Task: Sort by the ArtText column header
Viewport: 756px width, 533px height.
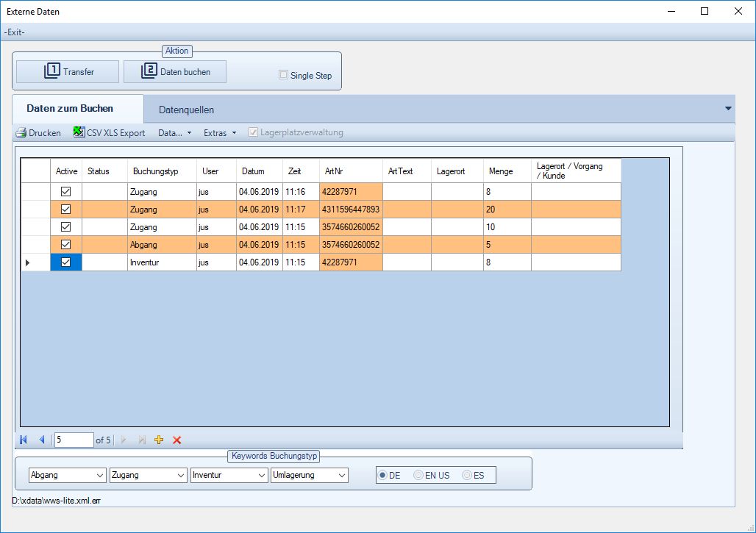Action: 407,171
